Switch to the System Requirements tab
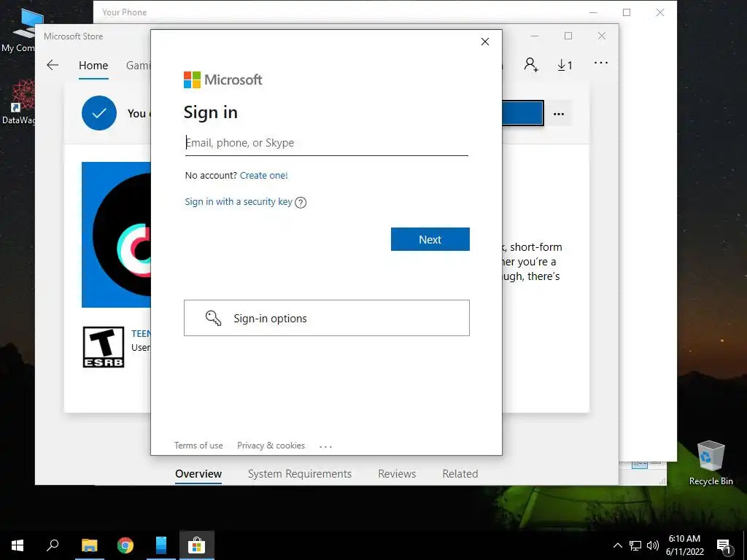The width and height of the screenshot is (747, 560). pos(300,474)
